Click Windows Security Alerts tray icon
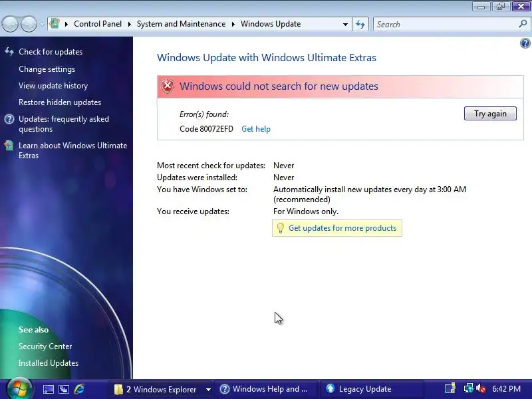Screen dimensions: 532x399 pyautogui.click(x=450, y=388)
